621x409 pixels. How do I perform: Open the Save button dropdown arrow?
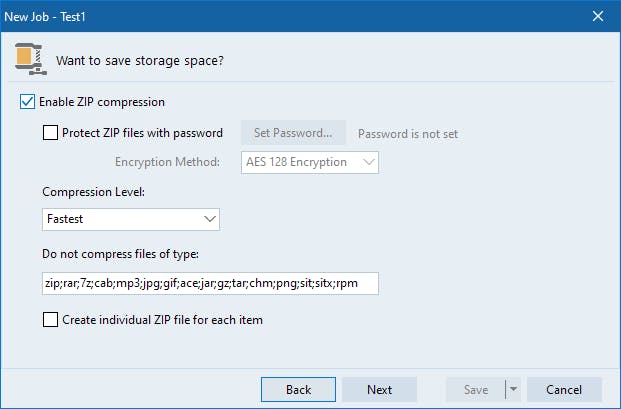512,390
